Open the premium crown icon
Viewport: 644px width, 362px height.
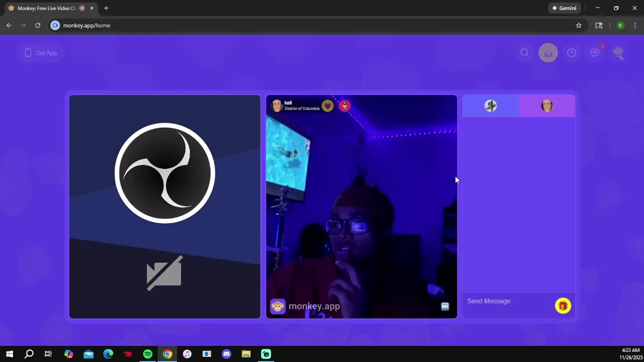tap(548, 53)
